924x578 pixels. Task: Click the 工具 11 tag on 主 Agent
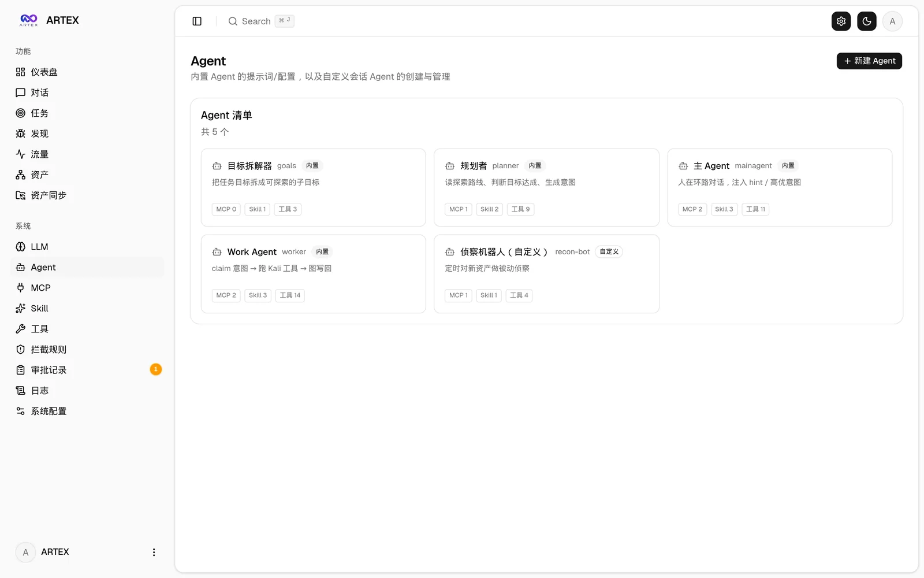[755, 209]
